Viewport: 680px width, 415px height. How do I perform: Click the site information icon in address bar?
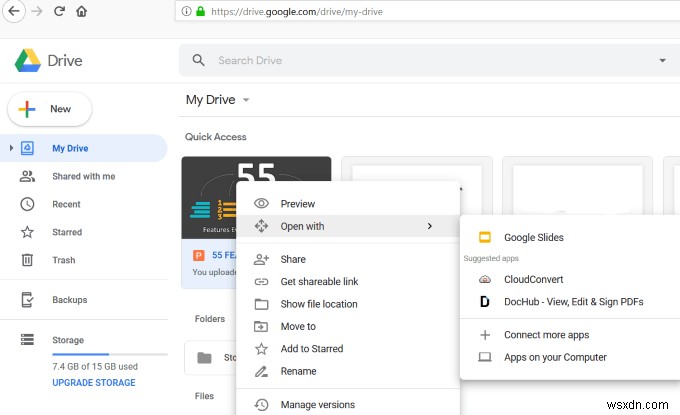(186, 11)
